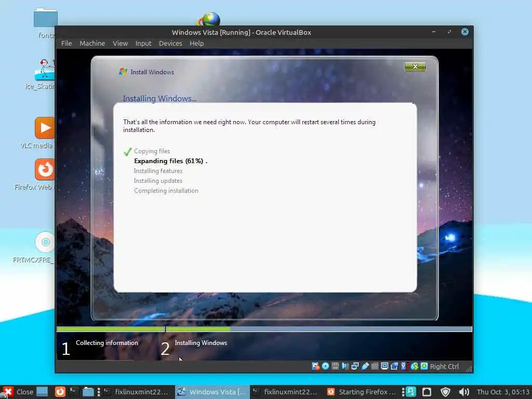The image size is (532, 399).
Task: Open the Devices menu
Action: coord(170,44)
